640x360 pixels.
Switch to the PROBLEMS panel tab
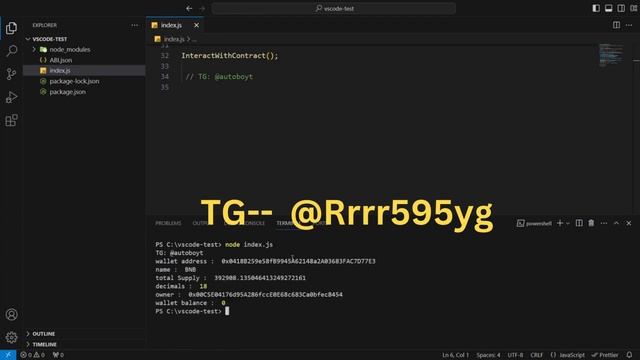coord(168,223)
